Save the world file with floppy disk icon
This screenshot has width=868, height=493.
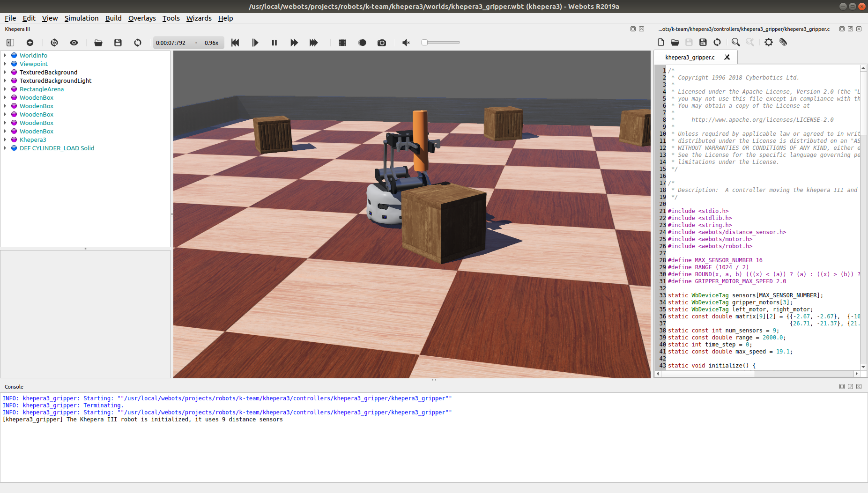[x=118, y=43]
